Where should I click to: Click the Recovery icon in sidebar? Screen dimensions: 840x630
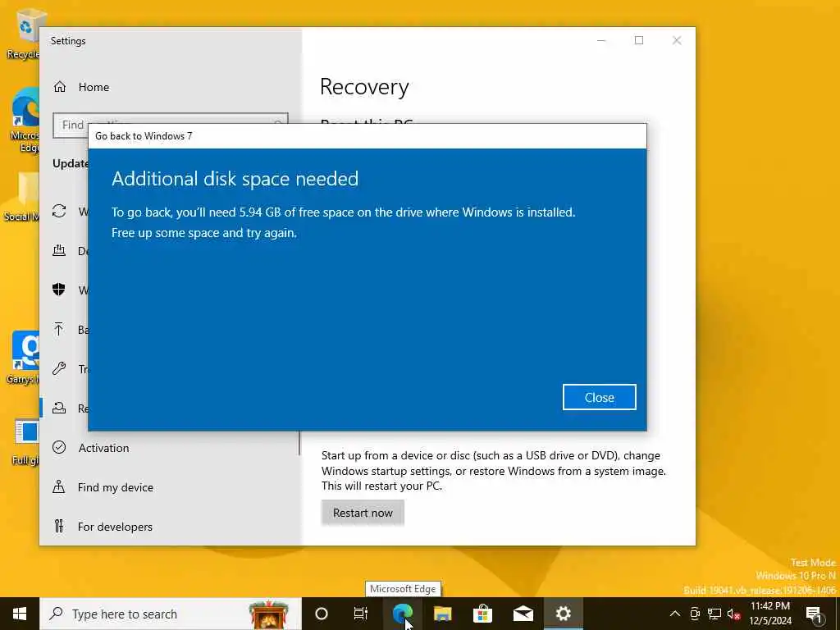59,409
